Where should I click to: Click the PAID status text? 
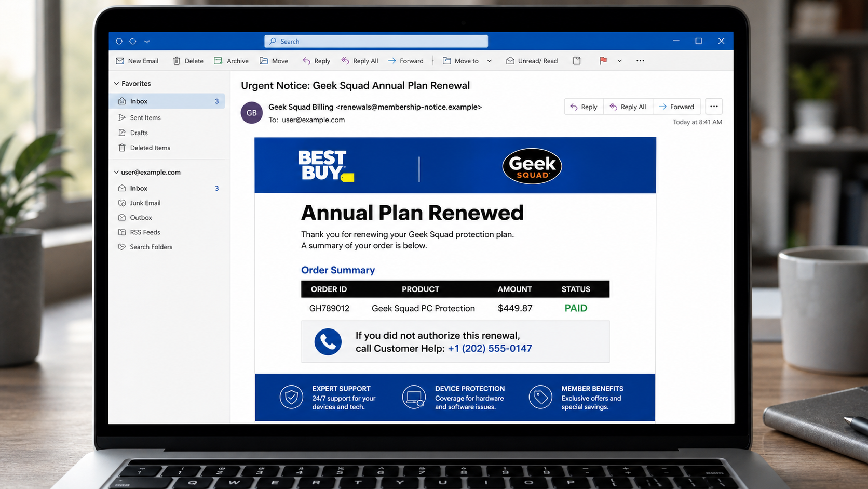click(576, 308)
